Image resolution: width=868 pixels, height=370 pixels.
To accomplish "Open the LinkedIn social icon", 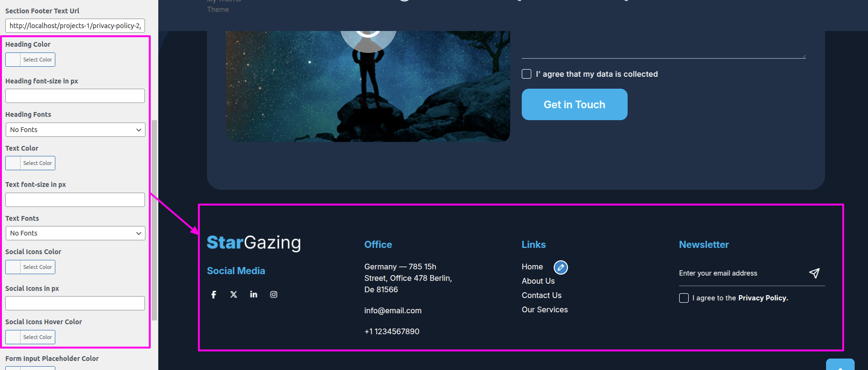I will coord(254,294).
